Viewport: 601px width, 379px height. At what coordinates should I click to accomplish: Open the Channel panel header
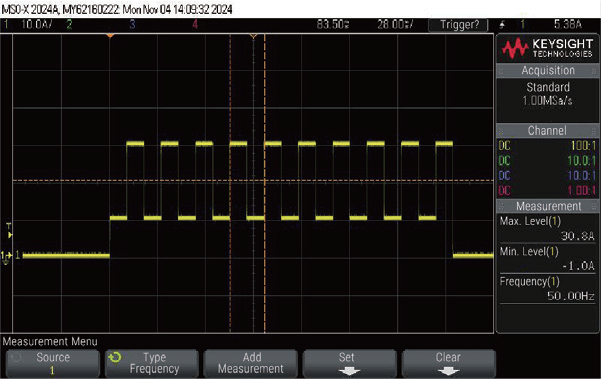tap(548, 131)
